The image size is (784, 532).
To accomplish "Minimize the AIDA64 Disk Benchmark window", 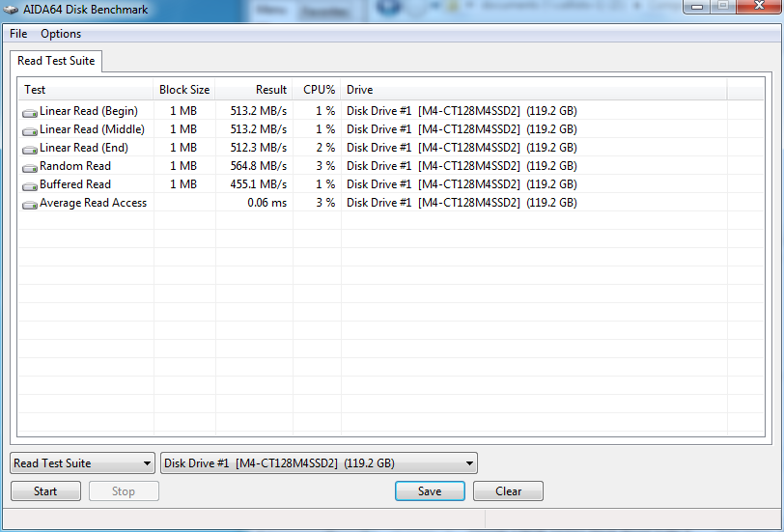I will coord(697,7).
